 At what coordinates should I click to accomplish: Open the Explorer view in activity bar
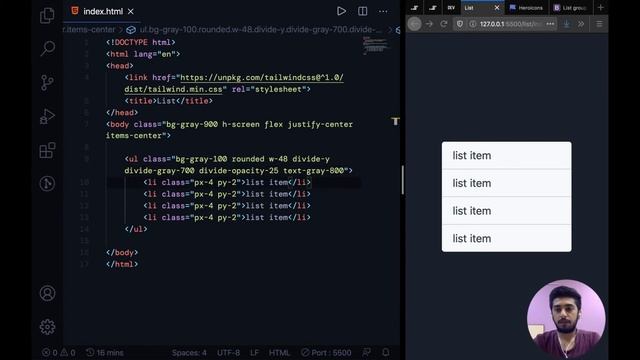(x=47, y=16)
